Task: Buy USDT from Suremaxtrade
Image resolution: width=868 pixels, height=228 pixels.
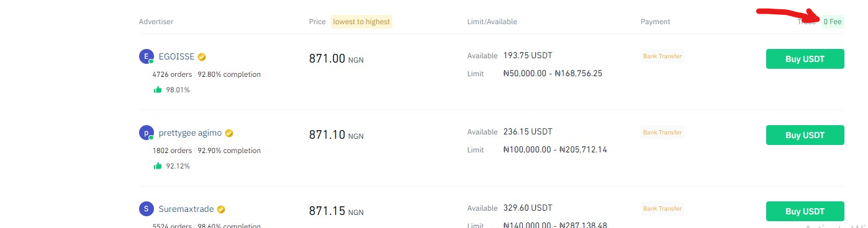Action: [805, 211]
